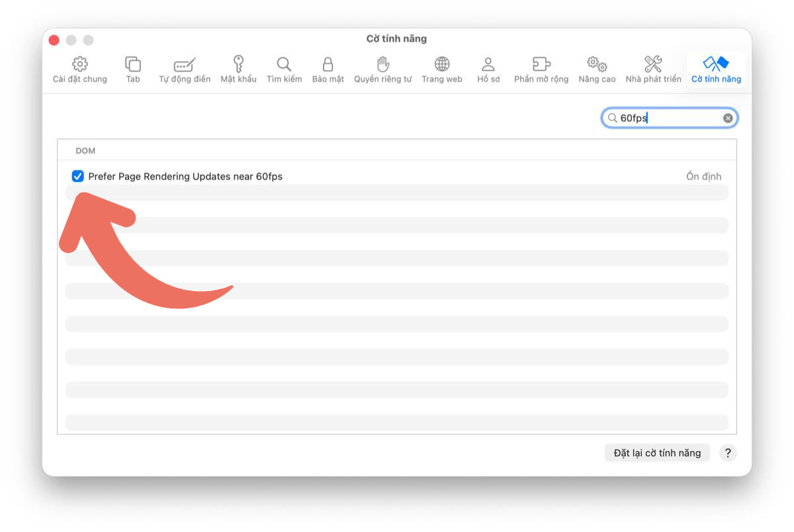Select the Hồ sơ person icon
Viewport: 794px width, 532px height.
[x=488, y=64]
